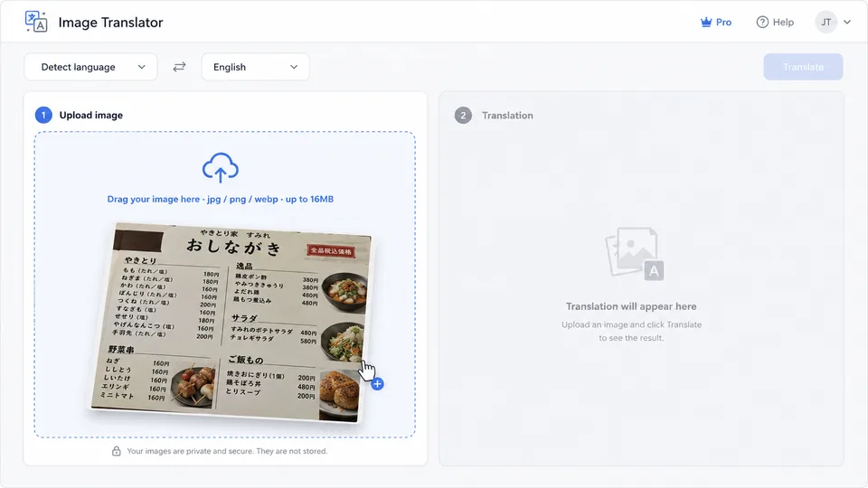Click the Image Translator logo icon
The height and width of the screenshot is (488, 868).
36,22
